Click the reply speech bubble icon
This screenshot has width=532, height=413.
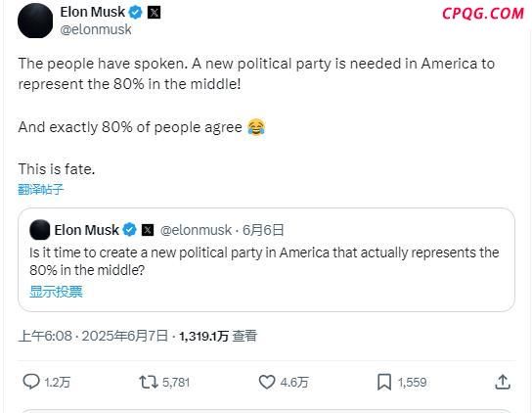point(31,382)
